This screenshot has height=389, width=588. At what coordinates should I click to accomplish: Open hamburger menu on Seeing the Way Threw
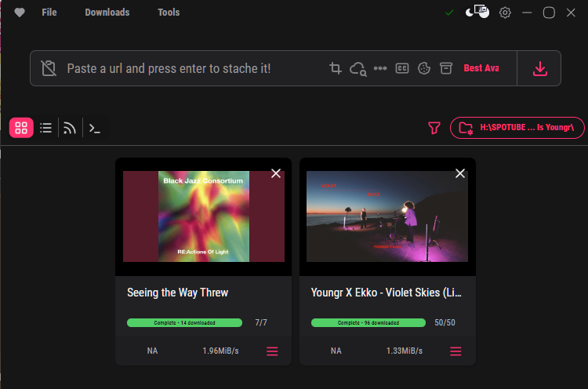coord(272,351)
